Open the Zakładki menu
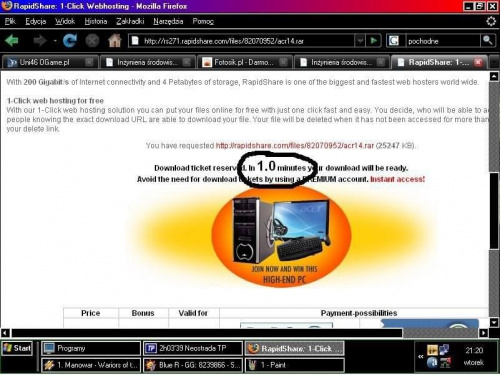 [x=130, y=21]
